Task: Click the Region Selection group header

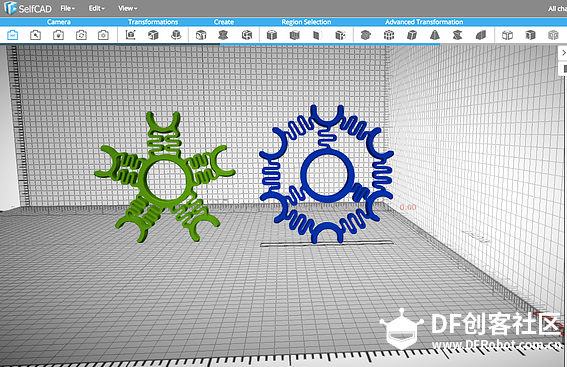Action: (x=306, y=22)
